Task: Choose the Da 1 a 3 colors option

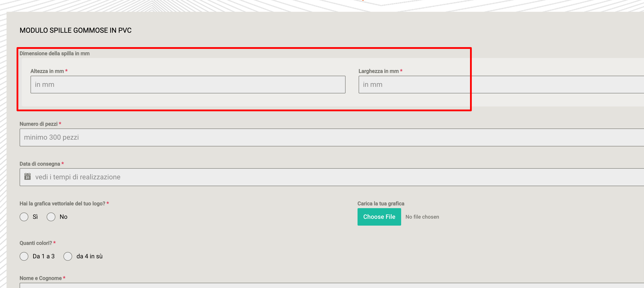Action: click(24, 256)
